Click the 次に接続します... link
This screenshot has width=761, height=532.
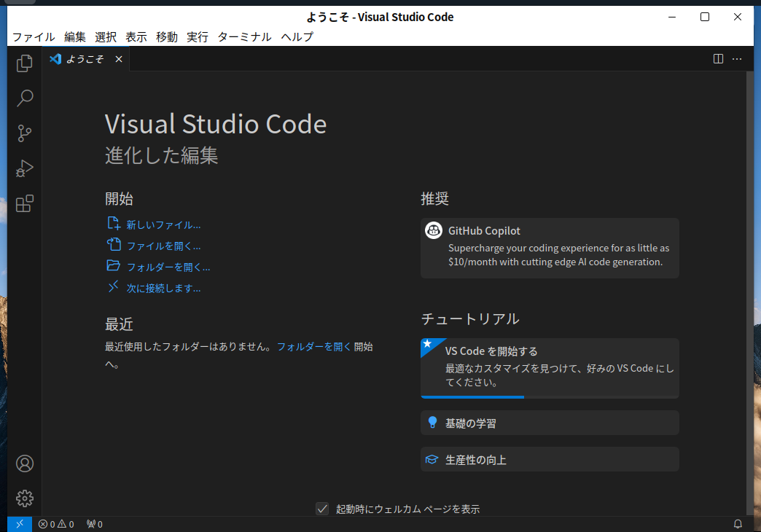pyautogui.click(x=163, y=289)
